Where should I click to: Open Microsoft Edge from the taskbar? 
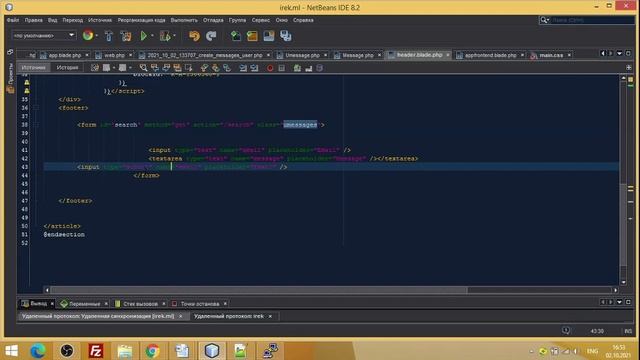click(38, 351)
